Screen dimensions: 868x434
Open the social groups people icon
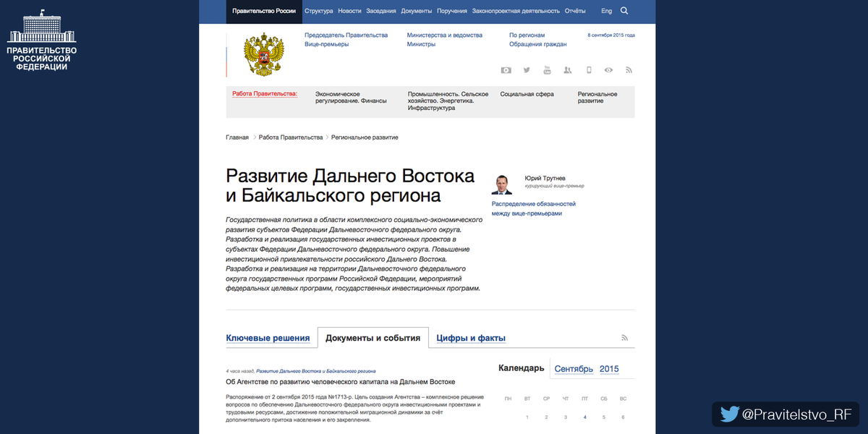(x=568, y=70)
